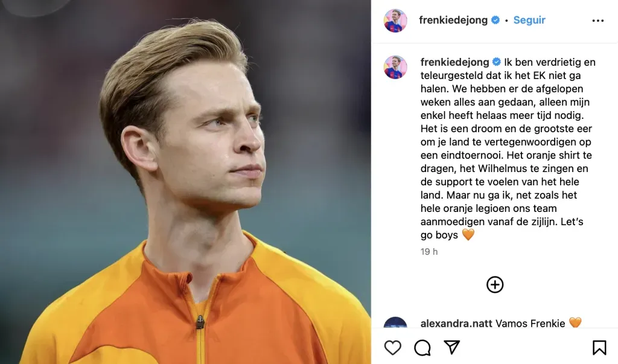Click verified badge in post header
The height and width of the screenshot is (364, 618).
495,20
